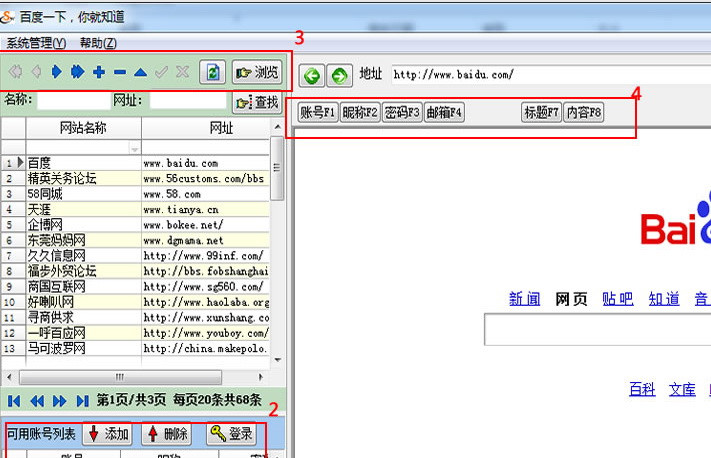The width and height of the screenshot is (711, 458).
Task: Click the 邮箱F4 fill button
Action: pyautogui.click(x=444, y=112)
